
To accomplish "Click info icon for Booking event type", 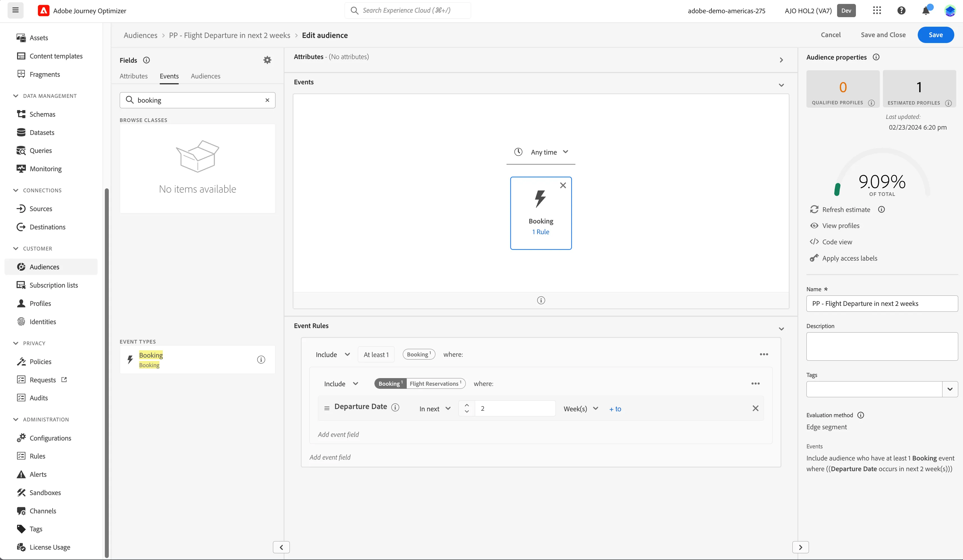I will [x=261, y=360].
